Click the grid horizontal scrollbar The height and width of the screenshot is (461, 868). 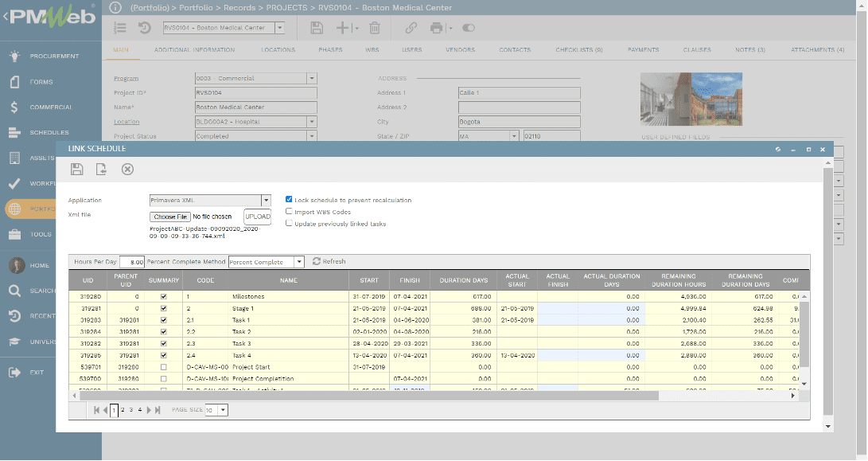pyautogui.click(x=368, y=396)
